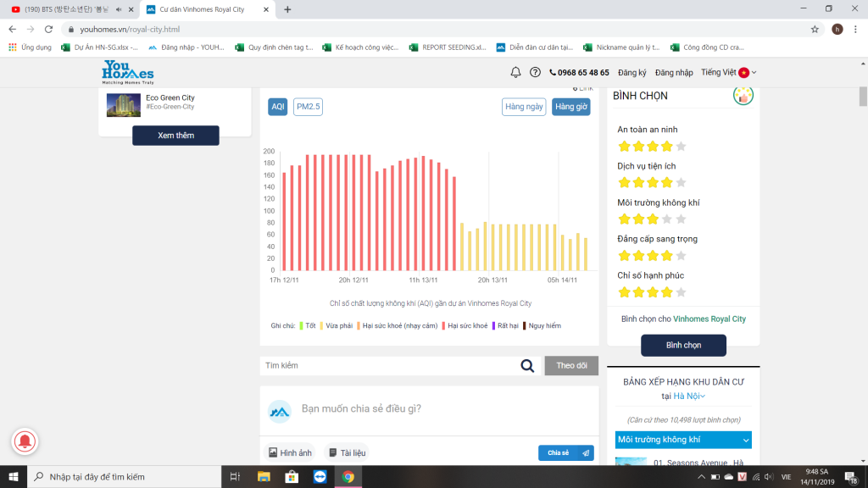Open Kế hoạch công việc bookmark
Screen dimensions: 868x488
pyautogui.click(x=360, y=47)
